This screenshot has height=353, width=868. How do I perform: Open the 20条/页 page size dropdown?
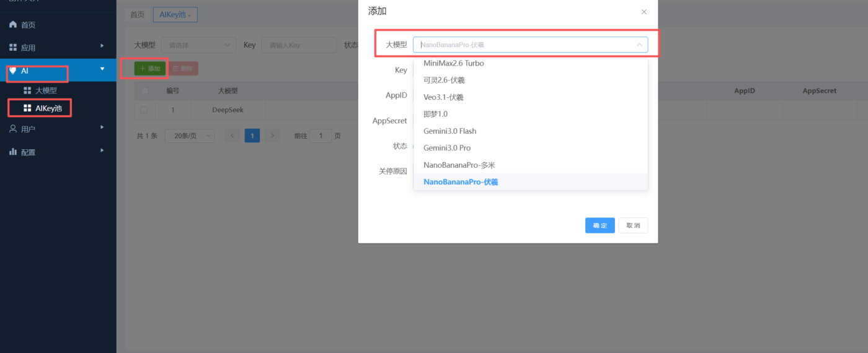(x=190, y=136)
